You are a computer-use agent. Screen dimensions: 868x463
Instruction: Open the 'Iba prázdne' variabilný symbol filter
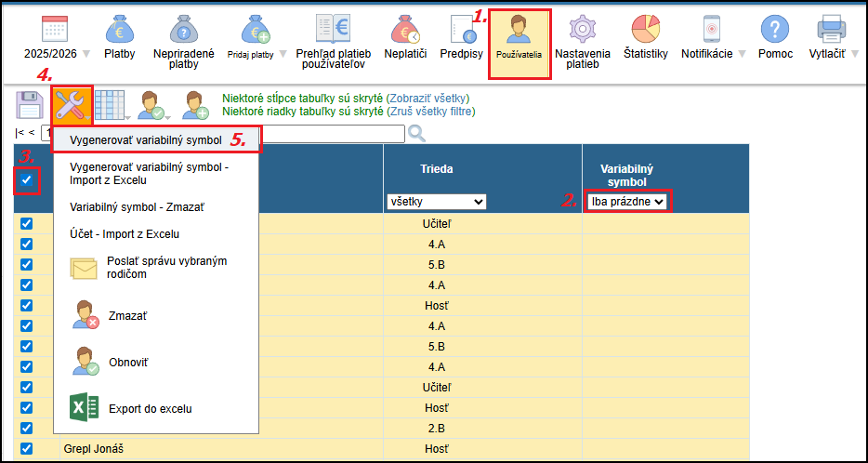(x=627, y=201)
